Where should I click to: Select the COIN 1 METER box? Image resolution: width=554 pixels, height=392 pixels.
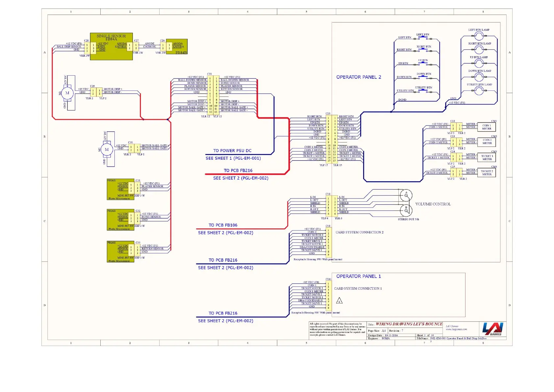487,127
